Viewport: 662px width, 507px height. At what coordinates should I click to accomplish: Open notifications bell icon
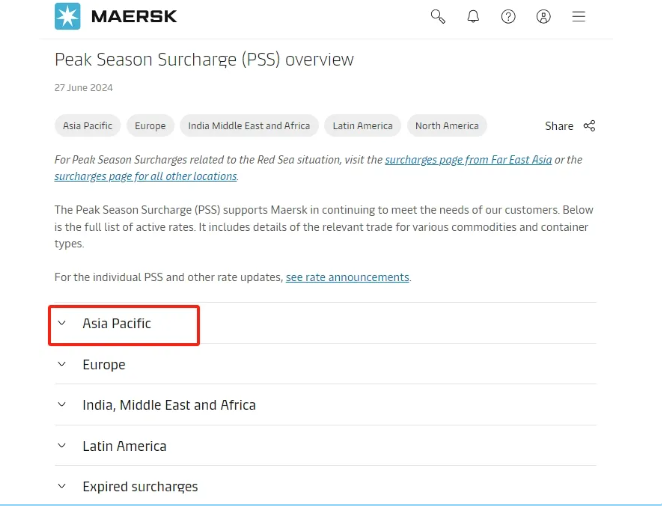[473, 16]
